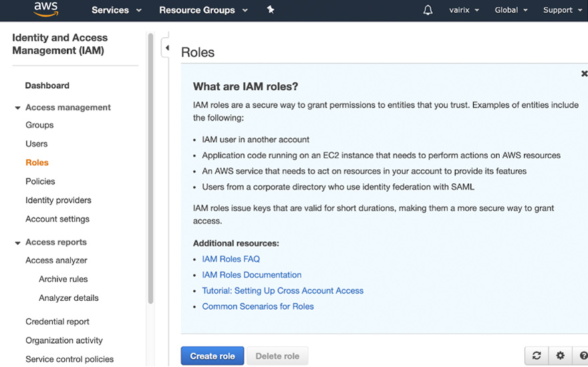Click the help question mark icon

point(583,356)
